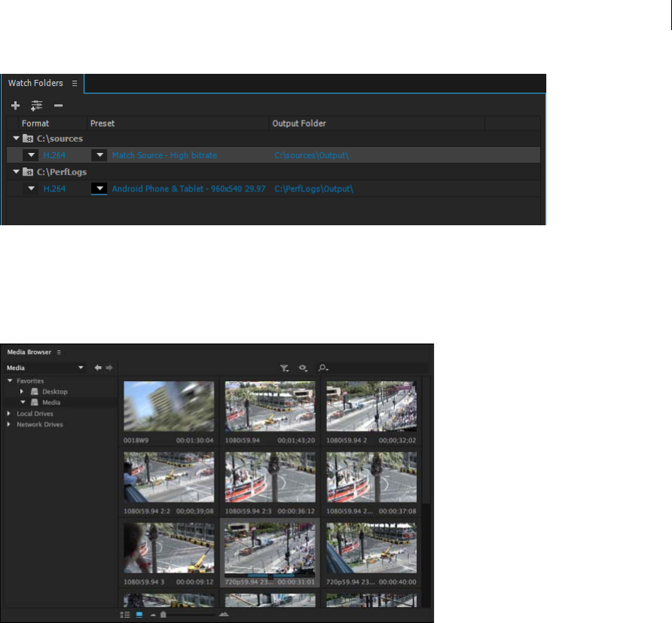
Task: Expand the Local Drives node
Action: click(x=8, y=414)
